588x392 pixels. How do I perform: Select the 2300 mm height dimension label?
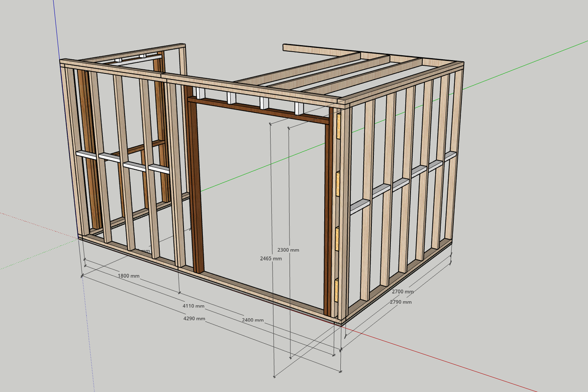tap(288, 250)
